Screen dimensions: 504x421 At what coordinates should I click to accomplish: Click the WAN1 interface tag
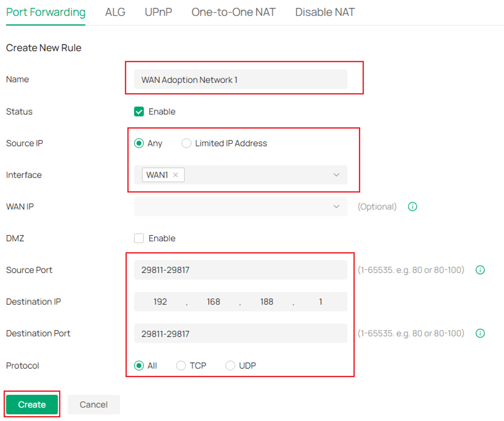coord(163,175)
